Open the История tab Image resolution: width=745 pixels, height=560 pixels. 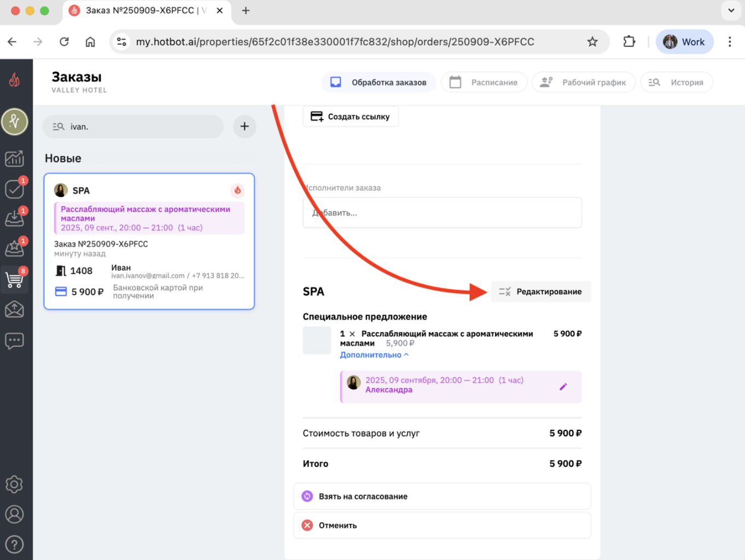click(x=677, y=83)
